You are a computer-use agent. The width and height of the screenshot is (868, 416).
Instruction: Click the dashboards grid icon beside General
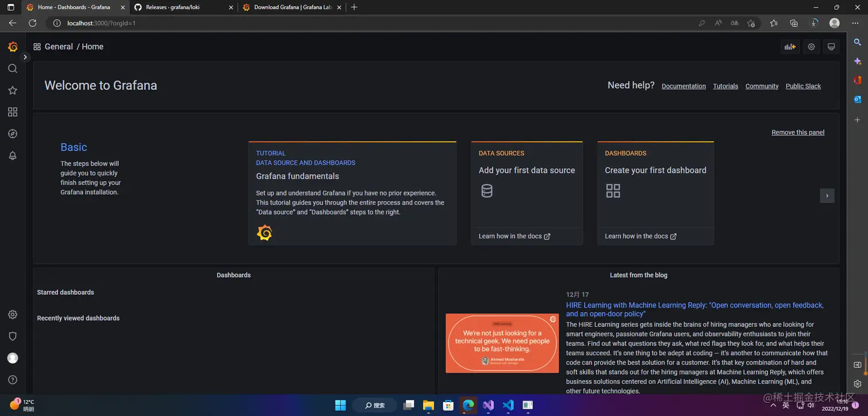tap(37, 47)
